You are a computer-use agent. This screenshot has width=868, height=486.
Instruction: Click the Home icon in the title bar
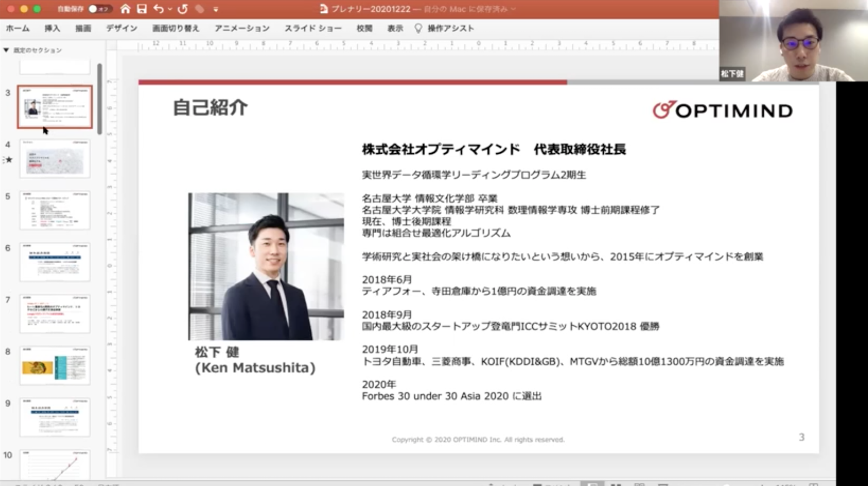125,9
